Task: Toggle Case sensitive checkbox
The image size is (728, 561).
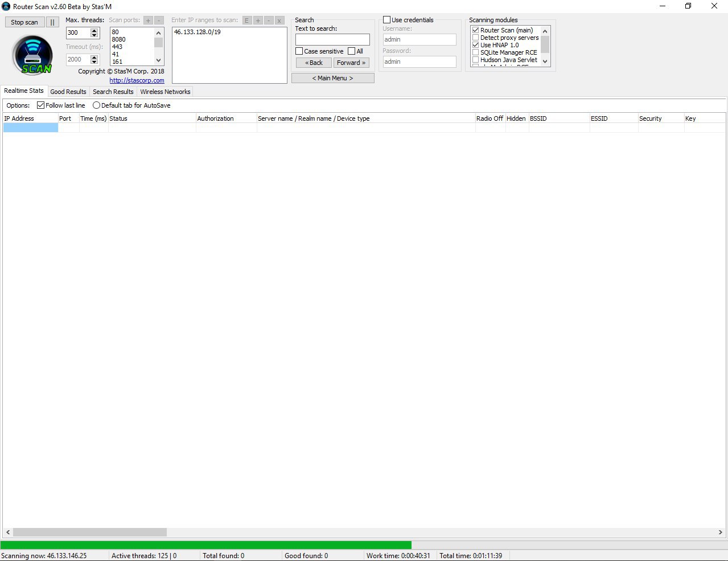Action: pos(299,51)
